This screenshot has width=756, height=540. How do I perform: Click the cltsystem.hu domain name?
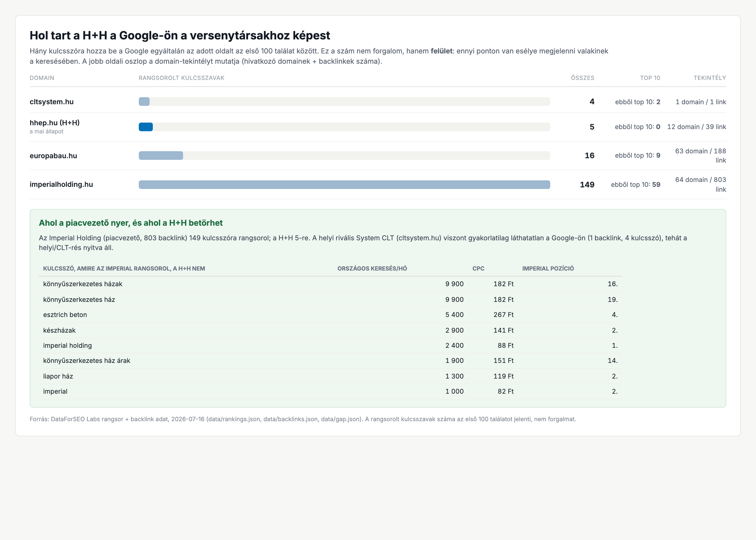click(52, 102)
